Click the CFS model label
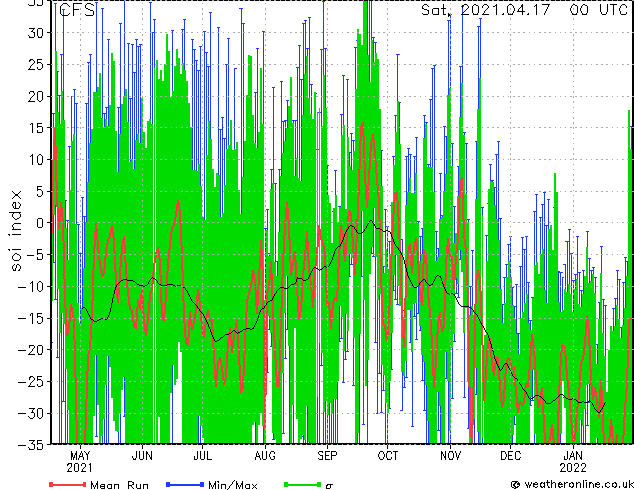 (x=77, y=10)
